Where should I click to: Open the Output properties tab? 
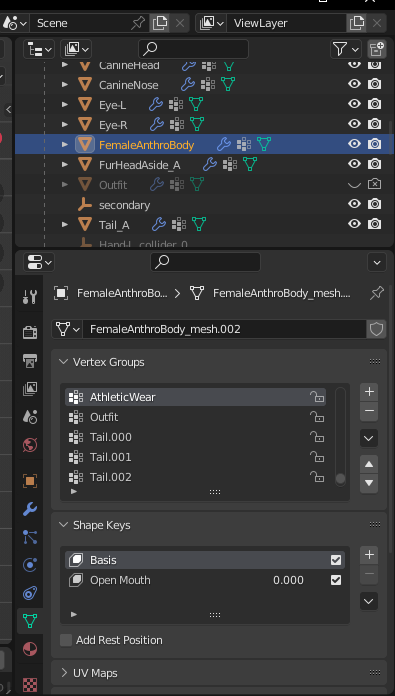pyautogui.click(x=30, y=360)
